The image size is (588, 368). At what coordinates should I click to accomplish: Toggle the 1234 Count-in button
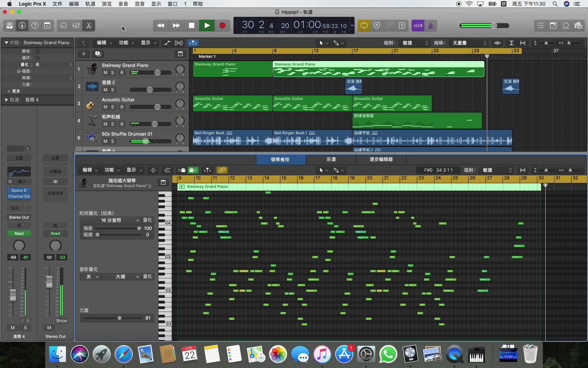tap(418, 26)
